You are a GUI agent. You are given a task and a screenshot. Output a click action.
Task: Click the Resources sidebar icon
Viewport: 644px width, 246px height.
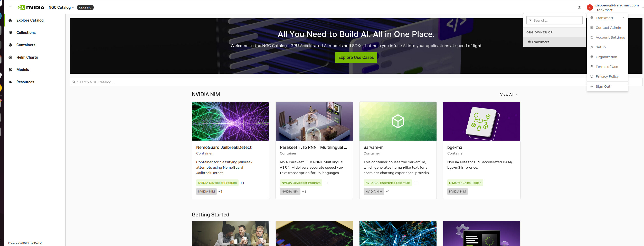pyautogui.click(x=10, y=82)
